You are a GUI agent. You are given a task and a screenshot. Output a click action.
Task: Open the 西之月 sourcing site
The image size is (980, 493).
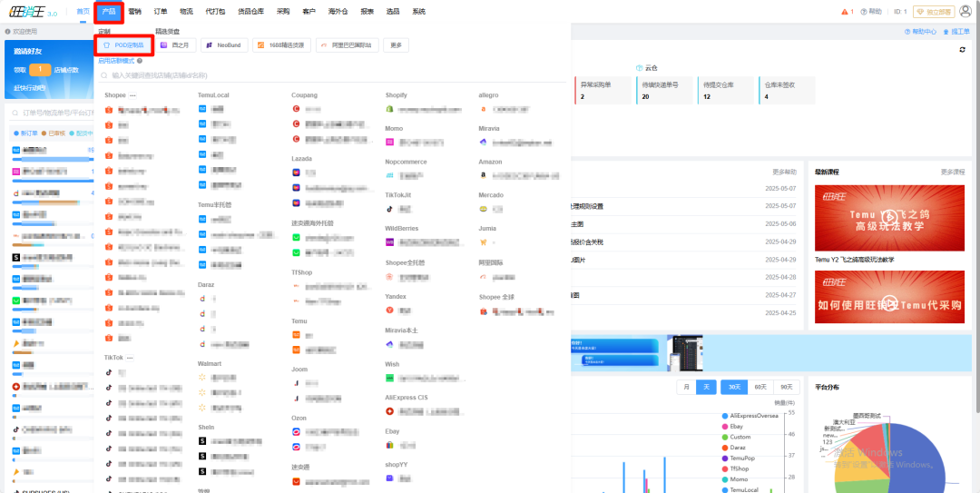[176, 45]
